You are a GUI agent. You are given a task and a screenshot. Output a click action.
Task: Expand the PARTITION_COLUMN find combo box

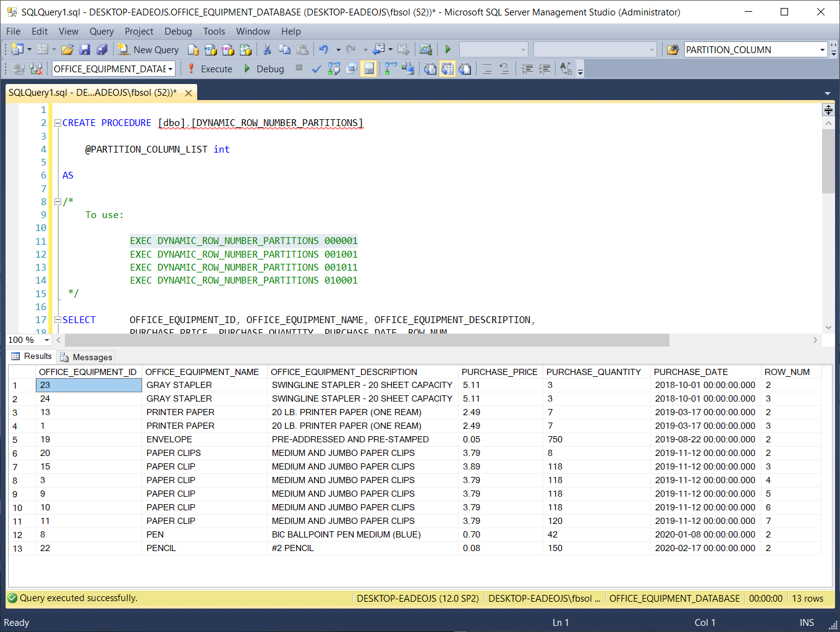[822, 50]
